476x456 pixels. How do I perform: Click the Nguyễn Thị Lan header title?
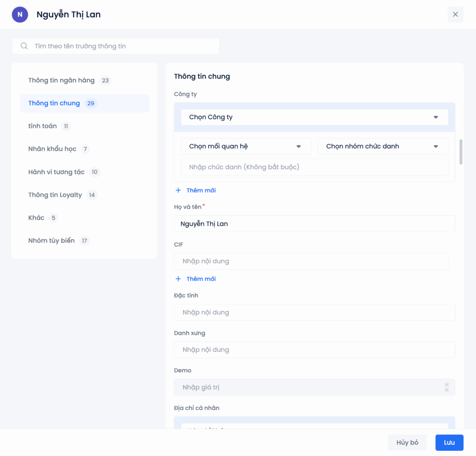[69, 14]
